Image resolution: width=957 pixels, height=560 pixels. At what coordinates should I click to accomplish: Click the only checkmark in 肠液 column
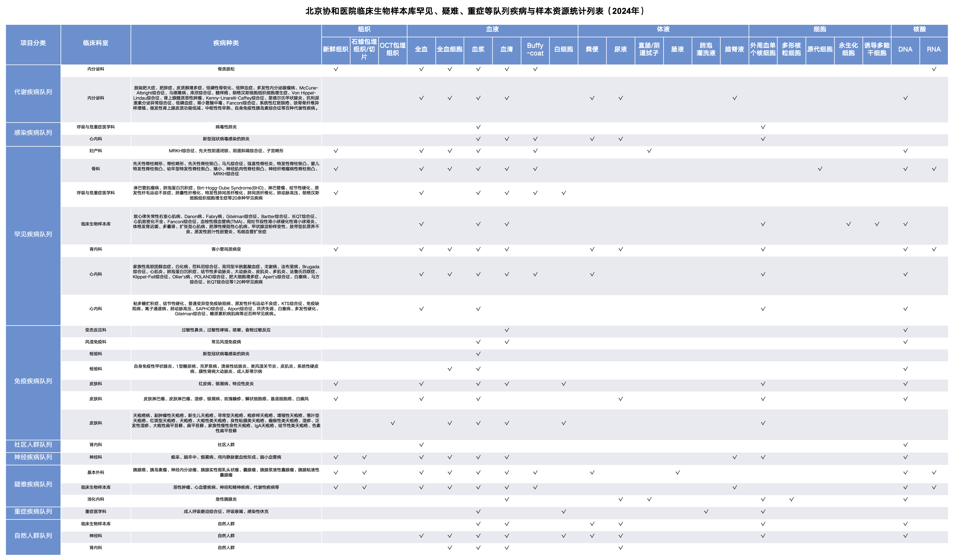tap(678, 473)
